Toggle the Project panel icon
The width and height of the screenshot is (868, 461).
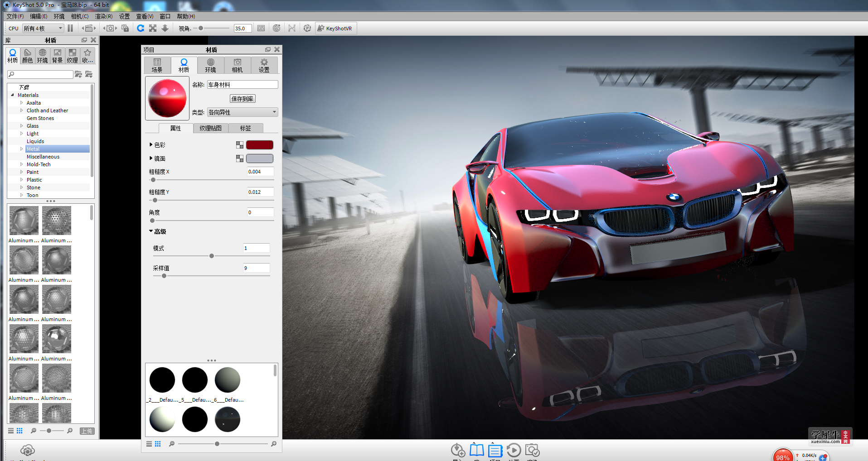click(495, 450)
